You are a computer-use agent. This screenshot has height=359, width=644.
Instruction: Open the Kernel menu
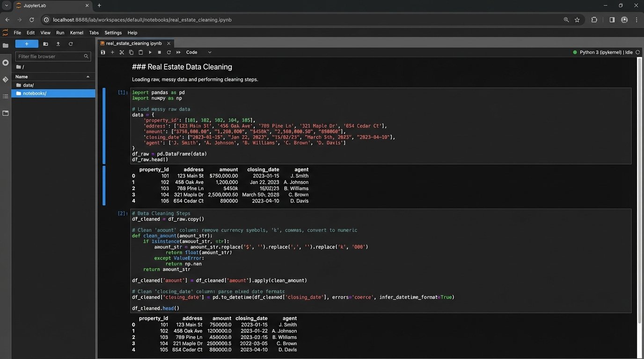(x=76, y=33)
